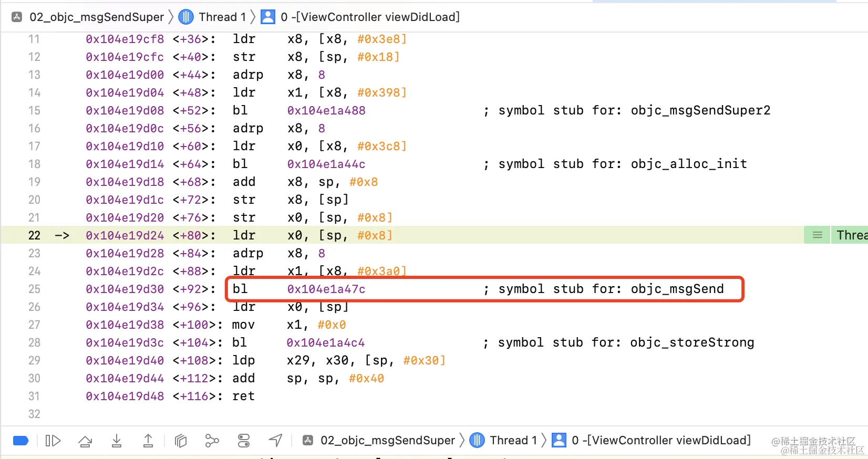Click branch target 0x104e1a488

pos(326,110)
